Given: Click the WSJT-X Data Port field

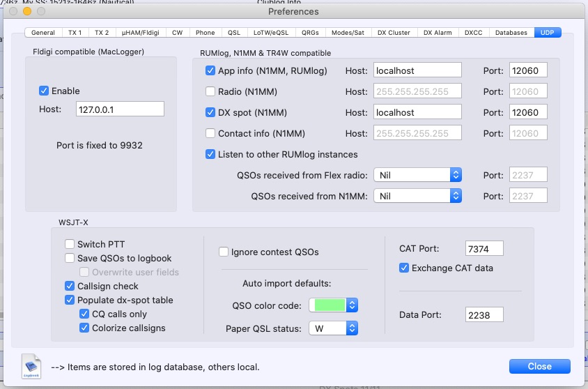Looking at the screenshot, I should coord(483,315).
